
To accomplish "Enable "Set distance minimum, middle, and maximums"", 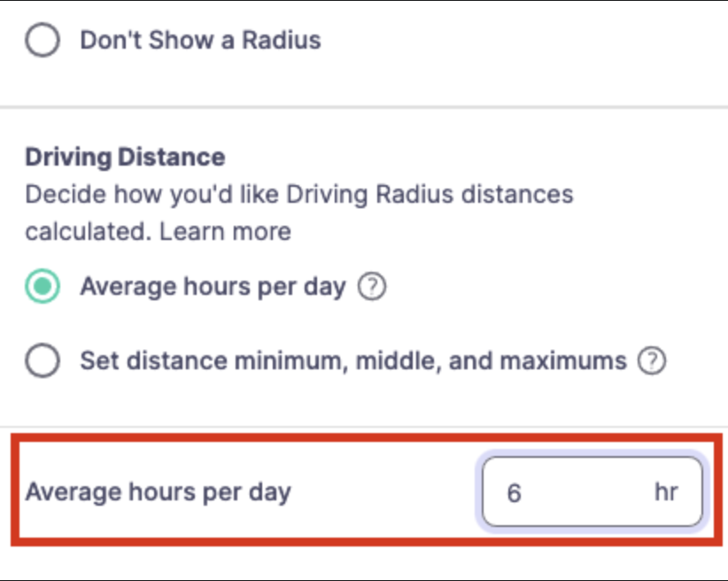I will 43,360.
